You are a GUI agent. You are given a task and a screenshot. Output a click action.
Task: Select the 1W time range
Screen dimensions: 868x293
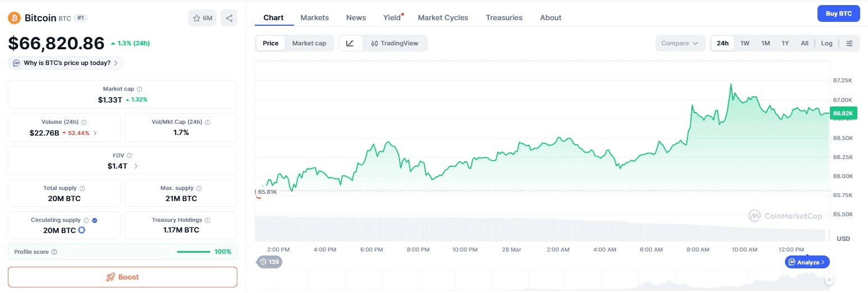[x=745, y=43]
